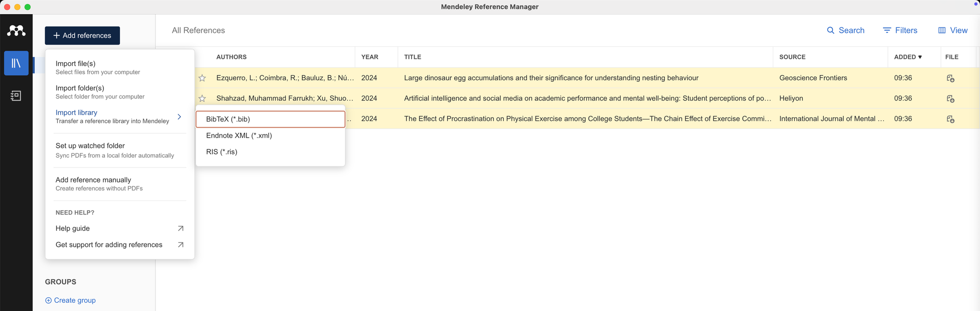Viewport: 980px width, 311px height.
Task: Open Get support external link arrow
Action: (x=180, y=245)
